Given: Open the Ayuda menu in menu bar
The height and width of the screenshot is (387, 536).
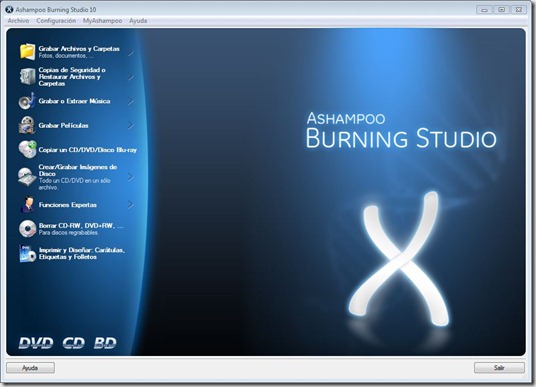Looking at the screenshot, I should pos(138,21).
